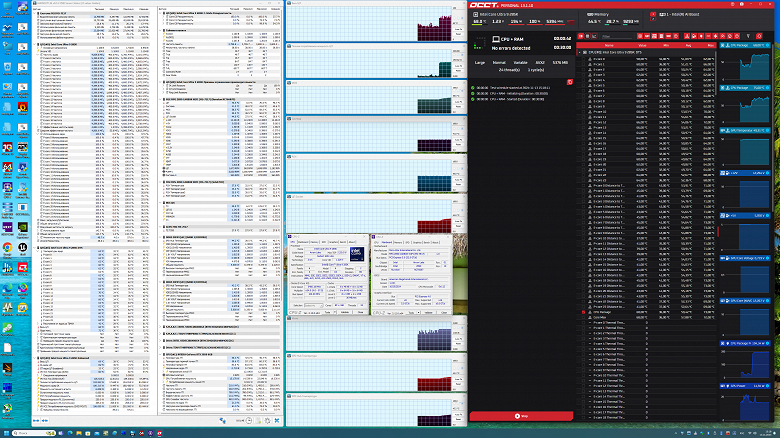Open the Selection socket dropdown in CPU-Z
This screenshot has height=438, width=780.
[x=312, y=305]
